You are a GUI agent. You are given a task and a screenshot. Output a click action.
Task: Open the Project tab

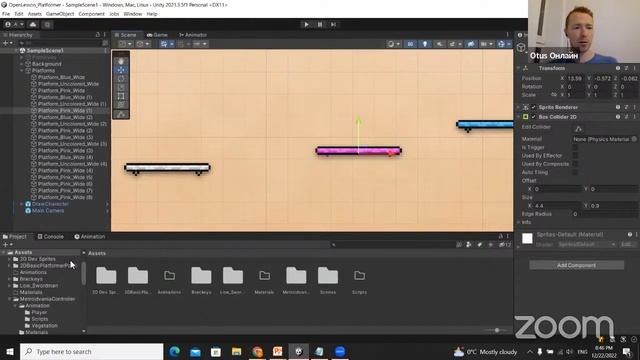15,236
